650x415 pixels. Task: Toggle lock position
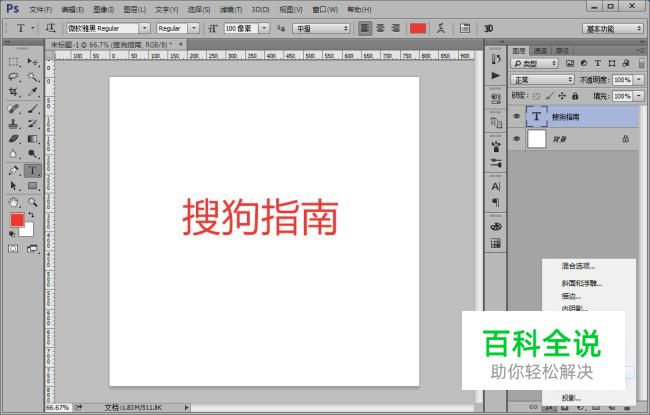click(562, 96)
